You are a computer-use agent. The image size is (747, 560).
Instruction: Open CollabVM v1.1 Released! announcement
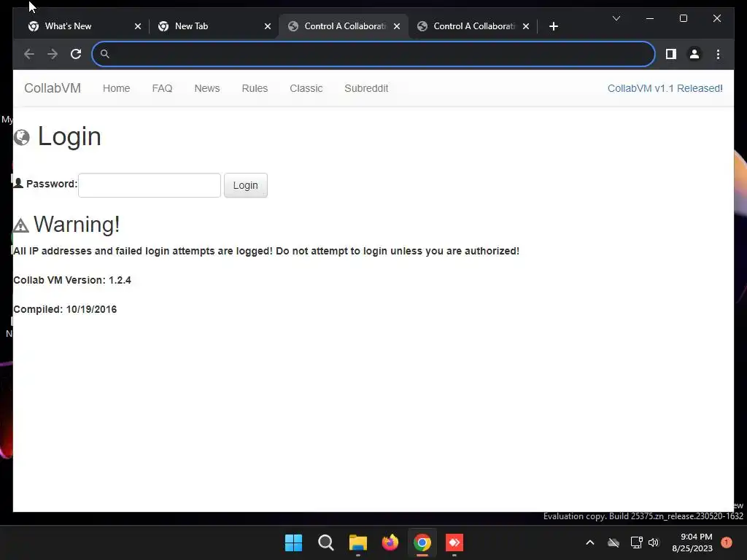click(x=665, y=88)
